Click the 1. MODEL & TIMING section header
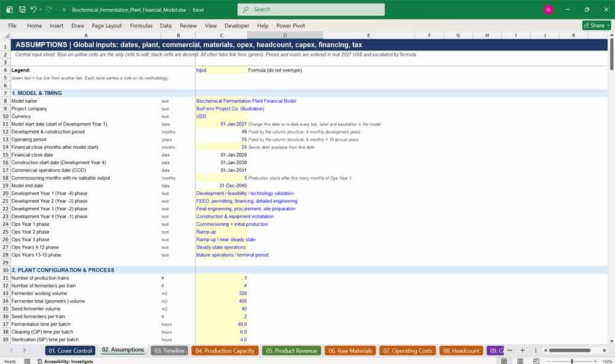This screenshot has width=615, height=364. click(x=36, y=93)
